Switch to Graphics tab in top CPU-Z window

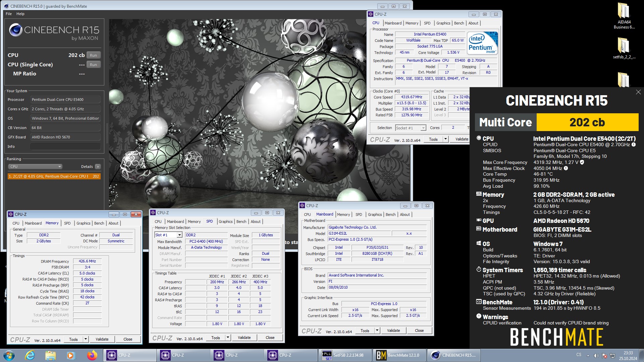point(443,23)
